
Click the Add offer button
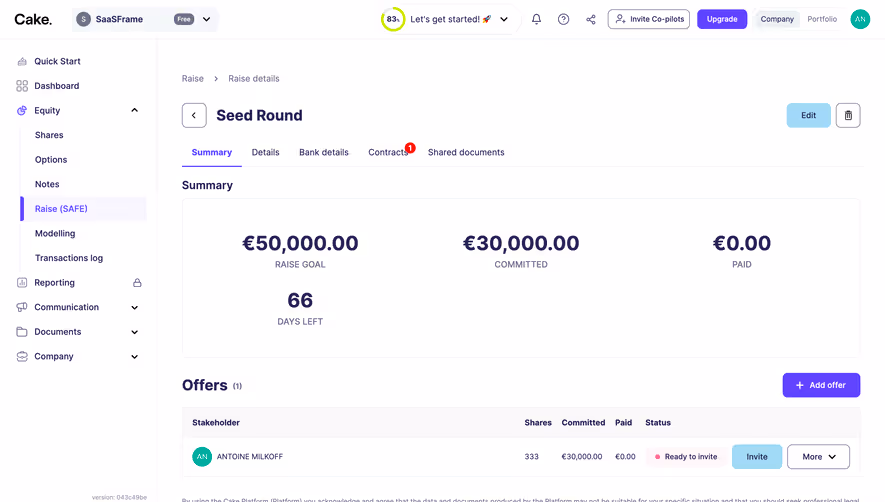(x=821, y=385)
